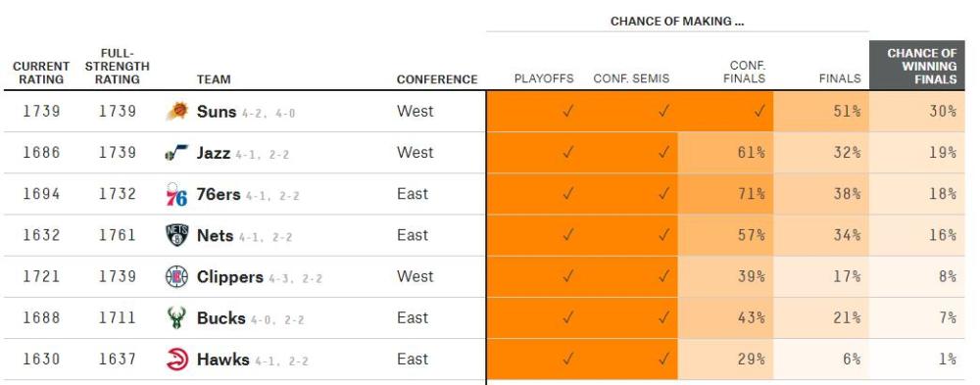Select the Suns 30% winning finals cell
The height and width of the screenshot is (385, 980).
coord(917,112)
